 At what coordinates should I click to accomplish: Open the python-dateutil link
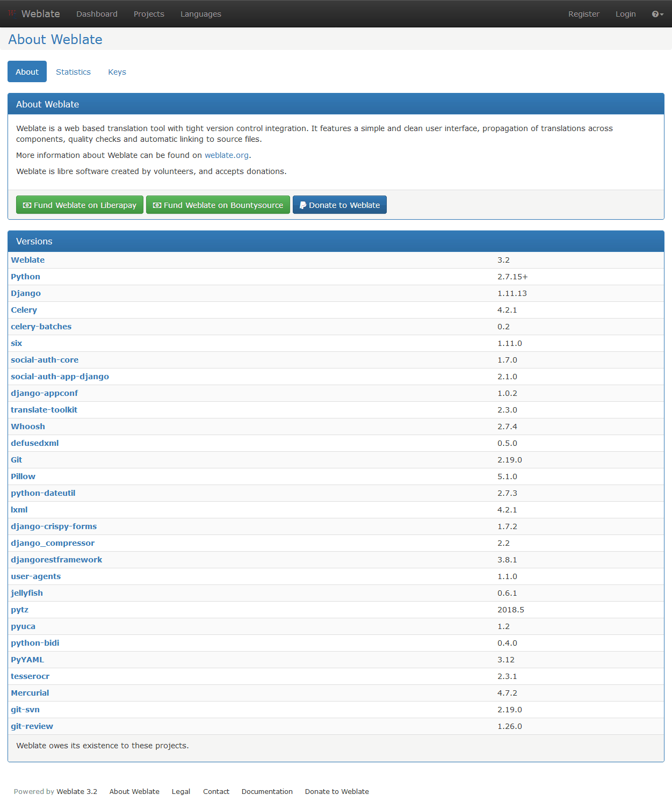43,493
